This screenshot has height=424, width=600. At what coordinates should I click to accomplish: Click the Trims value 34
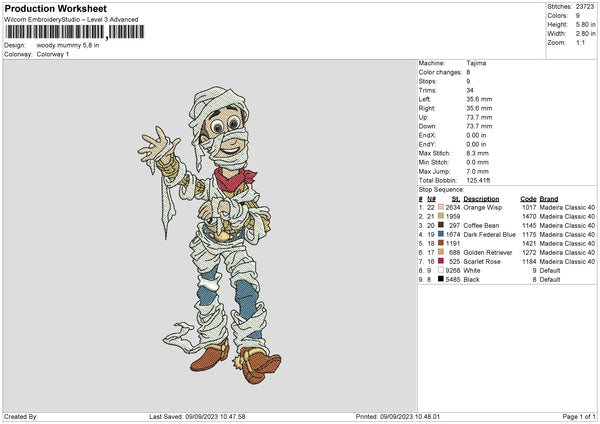pos(470,90)
